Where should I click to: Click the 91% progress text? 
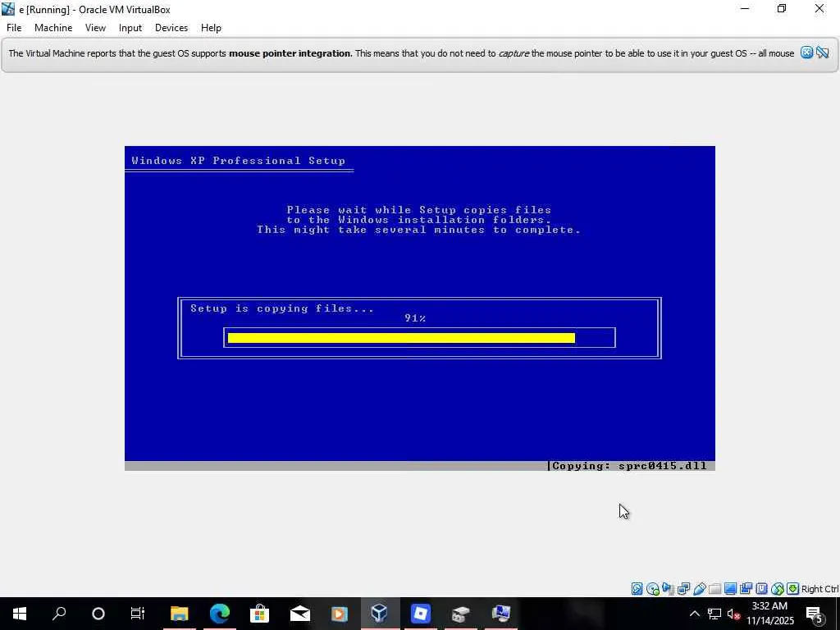click(415, 318)
